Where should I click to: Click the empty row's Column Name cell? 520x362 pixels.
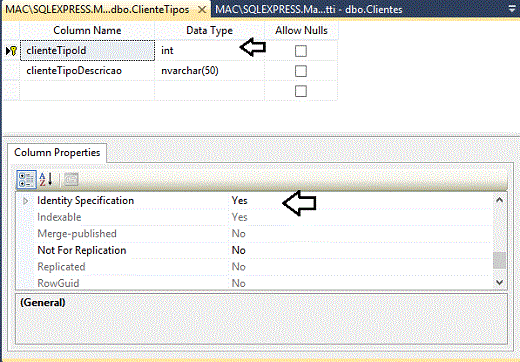[87, 91]
